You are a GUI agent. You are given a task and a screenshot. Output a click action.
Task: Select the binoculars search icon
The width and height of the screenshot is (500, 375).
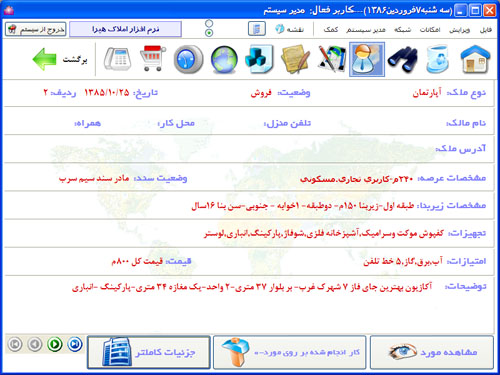coord(403,60)
